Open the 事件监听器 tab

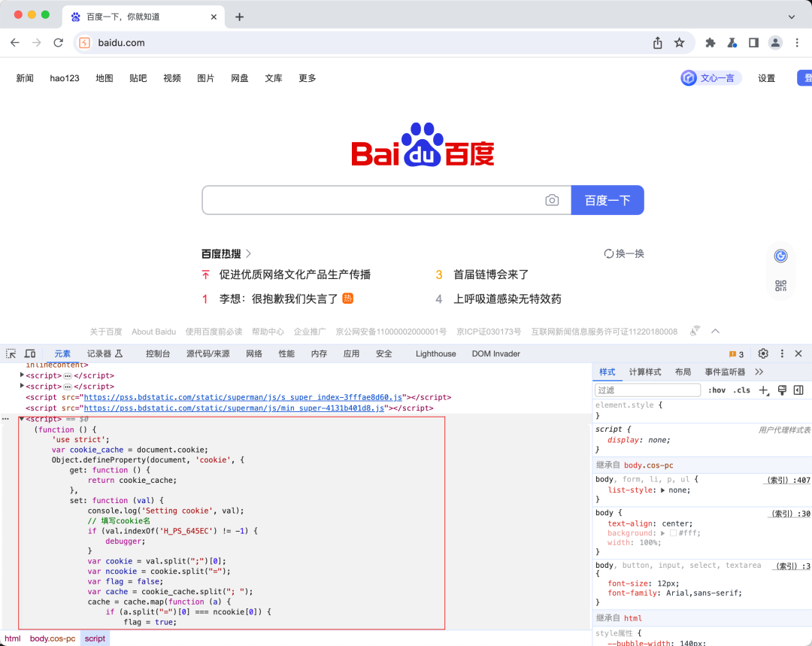(x=725, y=372)
